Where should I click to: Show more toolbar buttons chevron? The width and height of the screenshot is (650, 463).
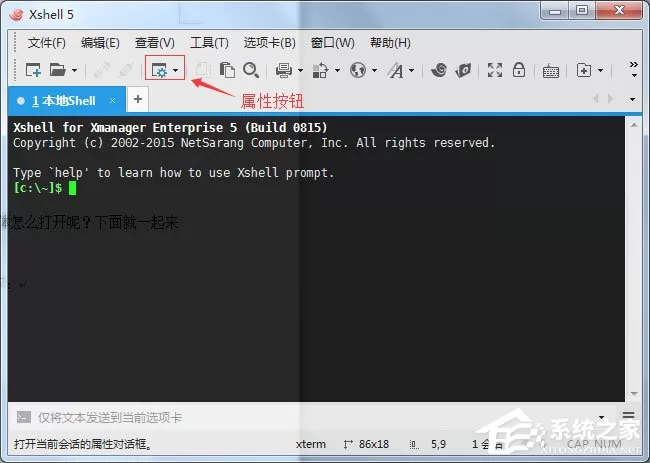click(633, 69)
